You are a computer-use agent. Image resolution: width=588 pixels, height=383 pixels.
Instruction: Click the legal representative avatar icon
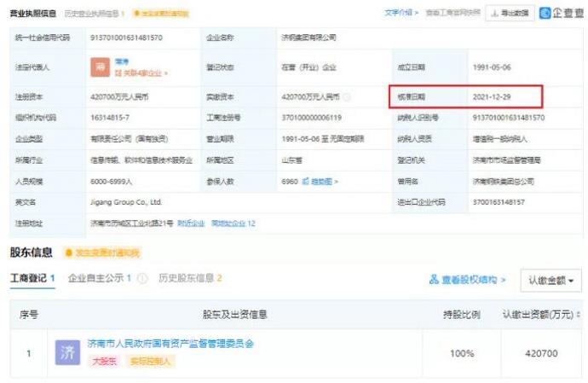click(x=100, y=67)
